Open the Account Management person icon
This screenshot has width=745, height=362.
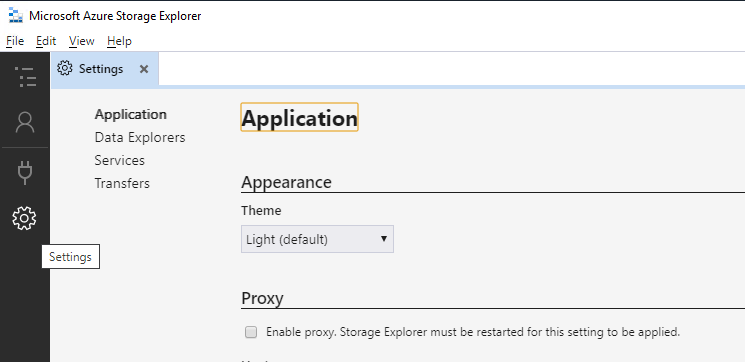pyautogui.click(x=25, y=123)
